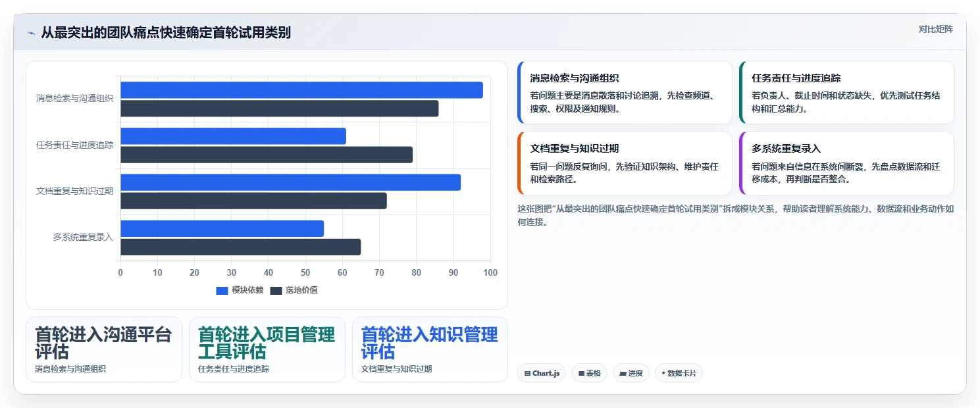980x408 pixels.
Task: Click the 进度 tag
Action: click(631, 373)
